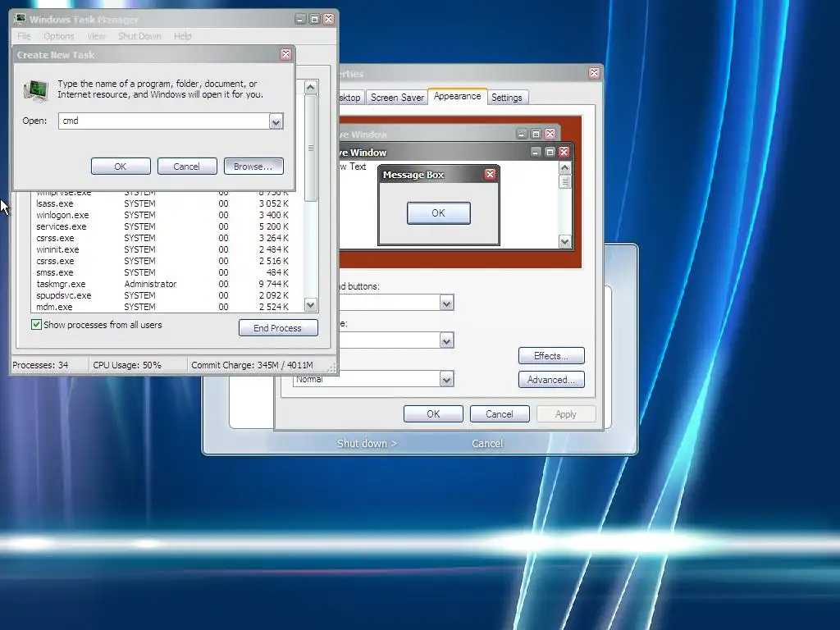Click the Active Window preview minimize icon
This screenshot has height=630, width=840.
[536, 152]
